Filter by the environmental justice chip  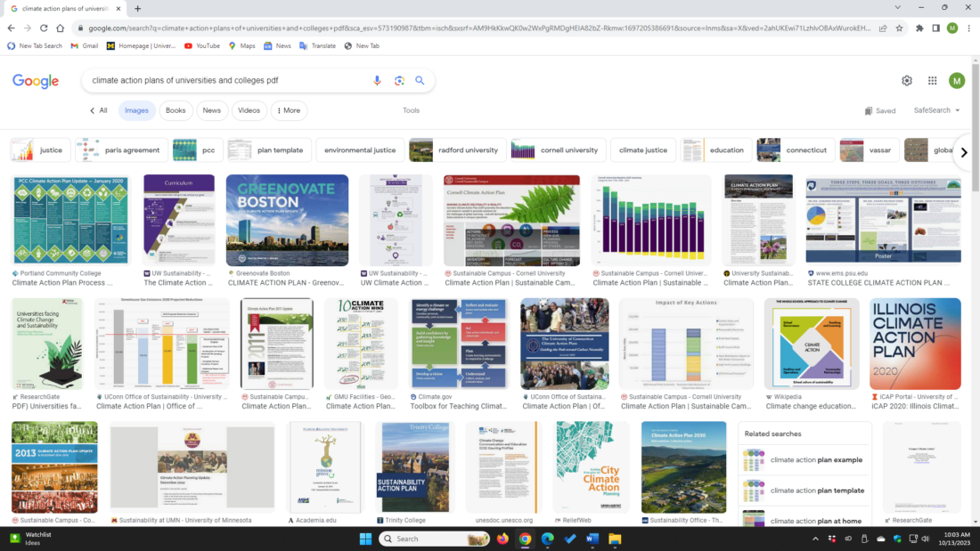coord(360,150)
